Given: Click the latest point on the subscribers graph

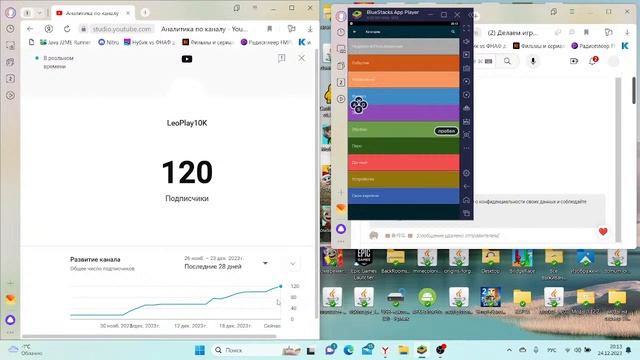Looking at the screenshot, I should [280, 286].
